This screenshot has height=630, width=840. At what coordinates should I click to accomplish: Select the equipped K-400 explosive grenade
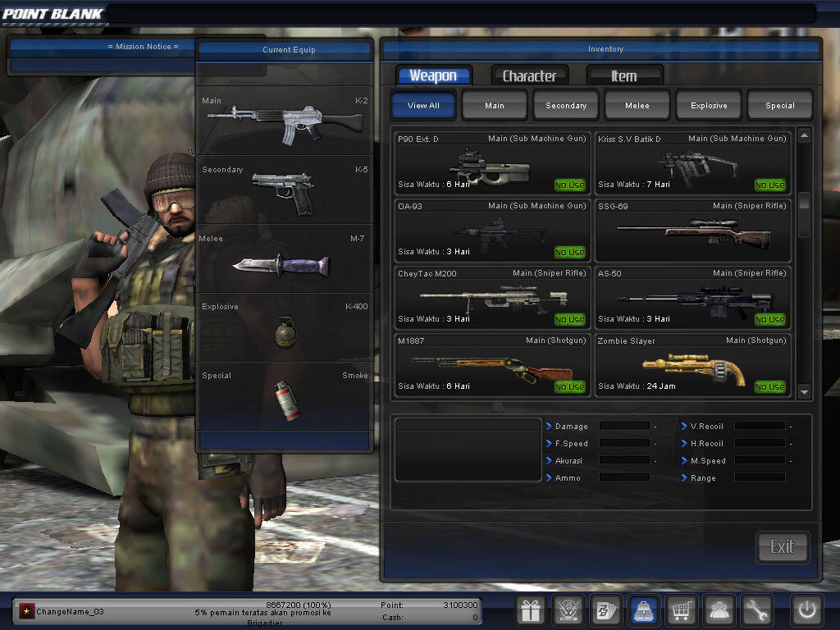(x=285, y=327)
